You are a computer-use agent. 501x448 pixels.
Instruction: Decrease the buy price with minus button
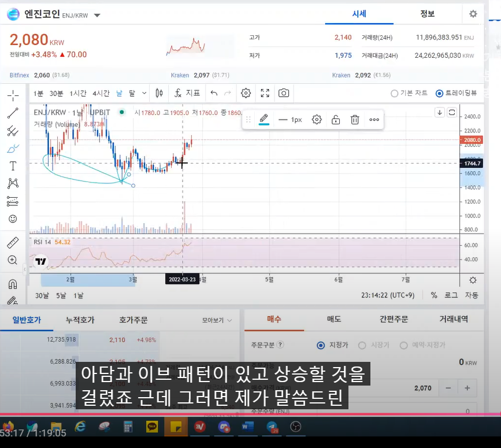coord(448,388)
